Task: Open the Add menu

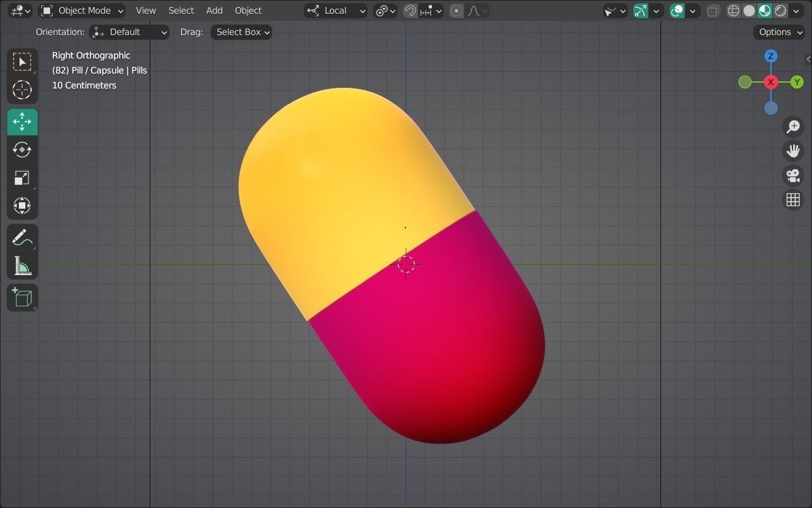Action: click(x=214, y=10)
